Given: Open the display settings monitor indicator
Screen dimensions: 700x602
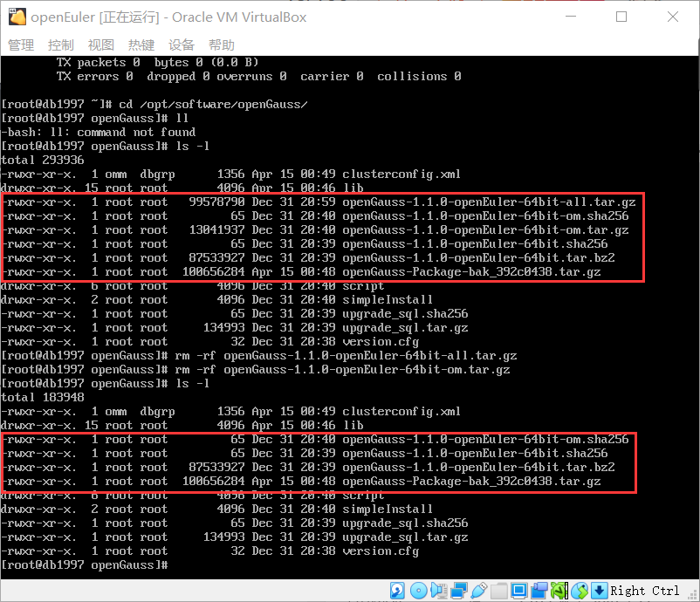Looking at the screenshot, I should (x=518, y=591).
